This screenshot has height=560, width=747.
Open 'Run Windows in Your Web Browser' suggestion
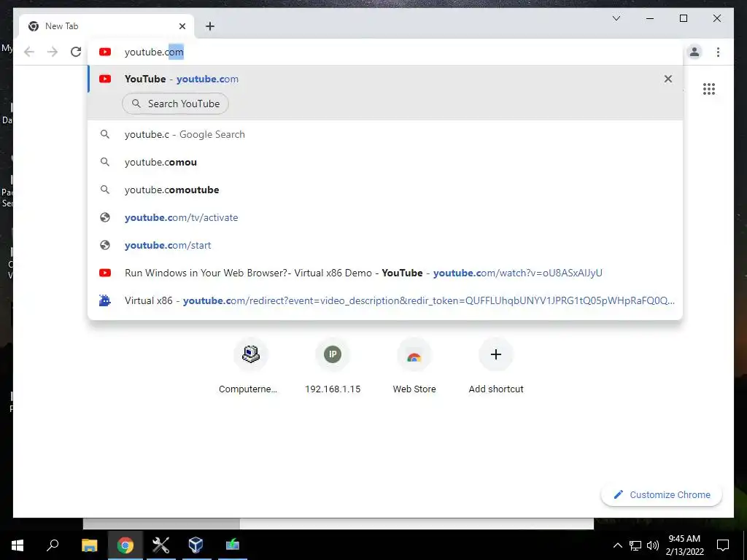(385, 273)
